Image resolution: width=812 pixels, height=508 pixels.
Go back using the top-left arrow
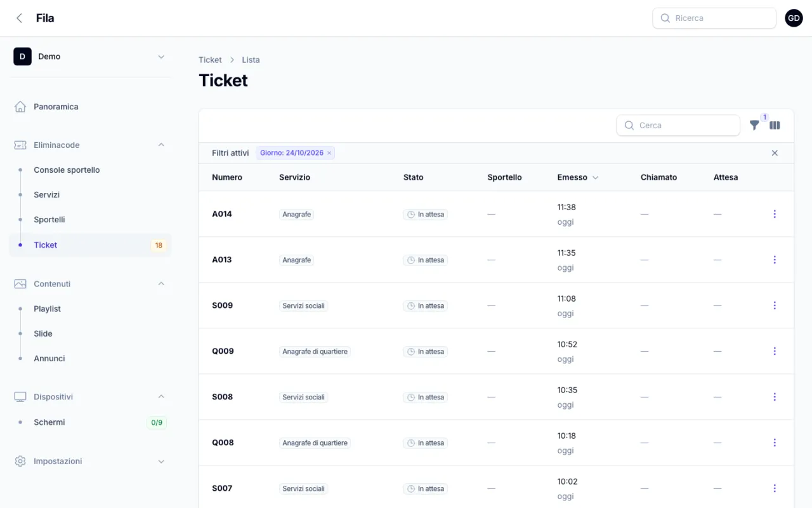point(20,18)
